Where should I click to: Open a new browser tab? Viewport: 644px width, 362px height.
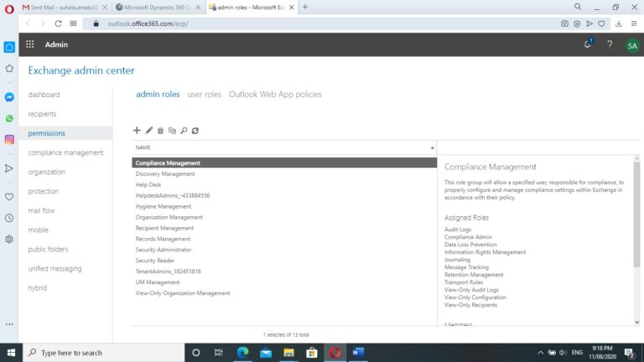[x=305, y=7]
